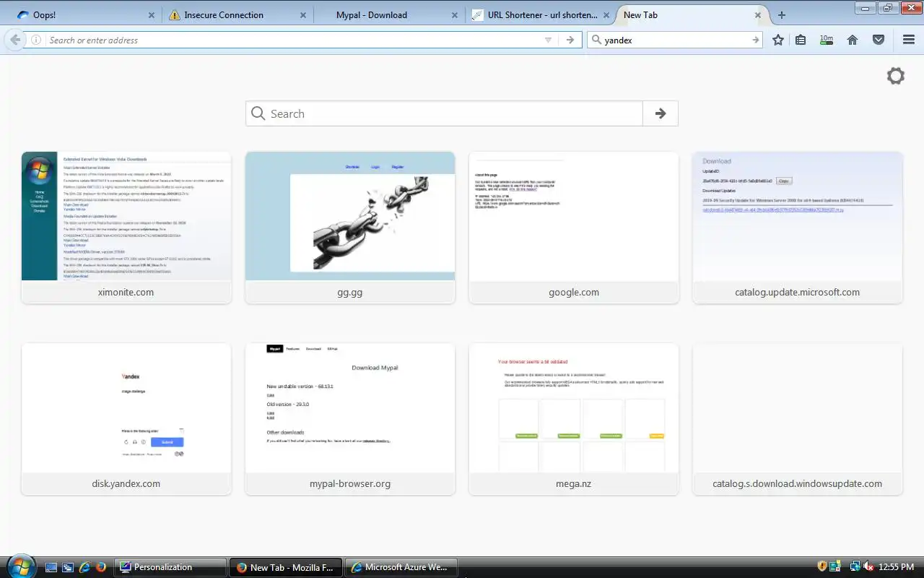Submit search with page arrow button
Screen dimensions: 924x578
(x=661, y=113)
